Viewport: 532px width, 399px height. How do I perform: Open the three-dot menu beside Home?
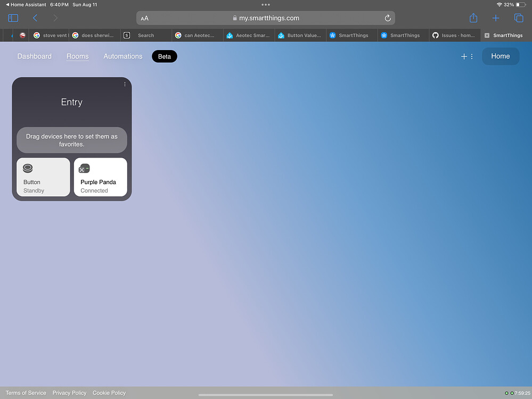[x=472, y=56]
